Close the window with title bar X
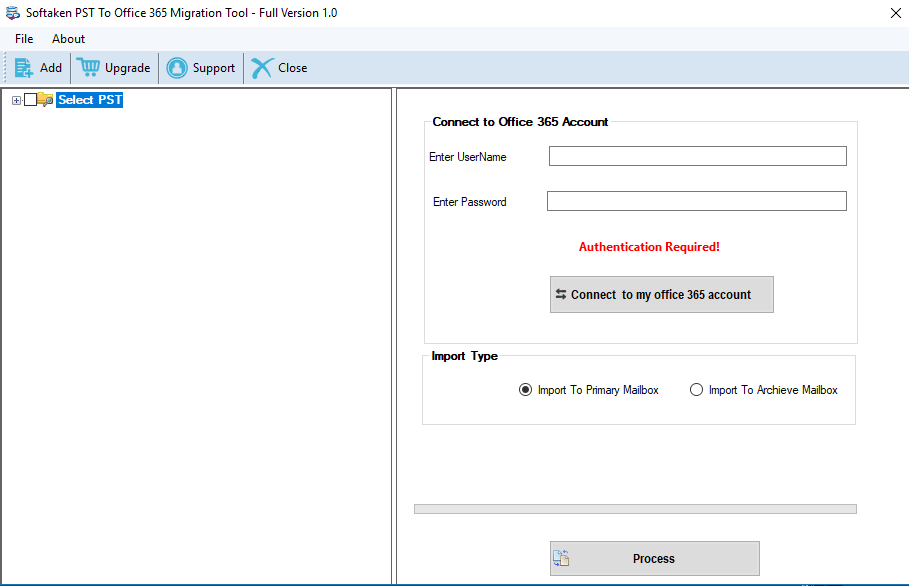The image size is (909, 586). coord(896,13)
